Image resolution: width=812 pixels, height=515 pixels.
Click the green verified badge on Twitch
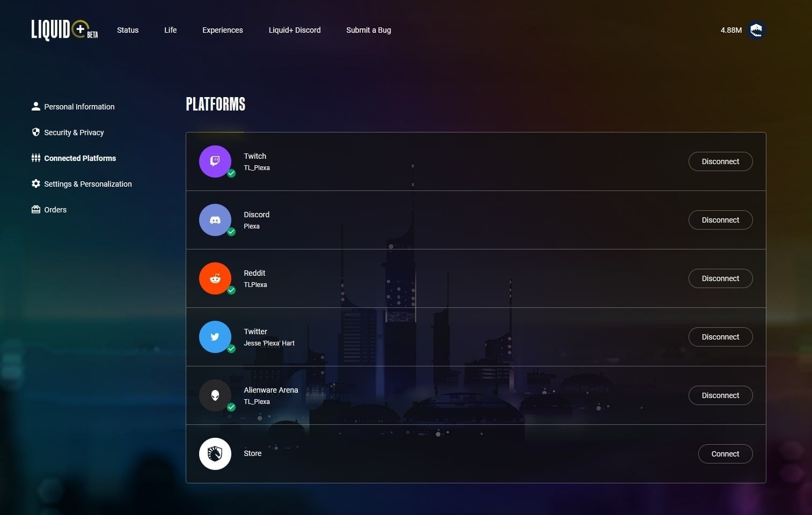pos(231,173)
